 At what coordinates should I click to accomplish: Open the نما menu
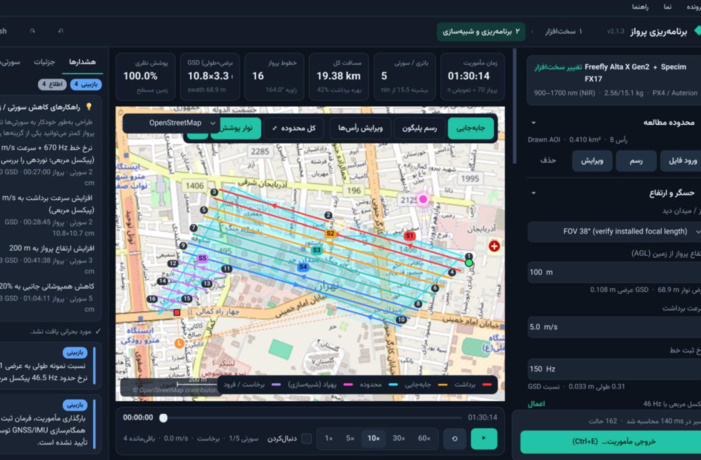click(667, 7)
